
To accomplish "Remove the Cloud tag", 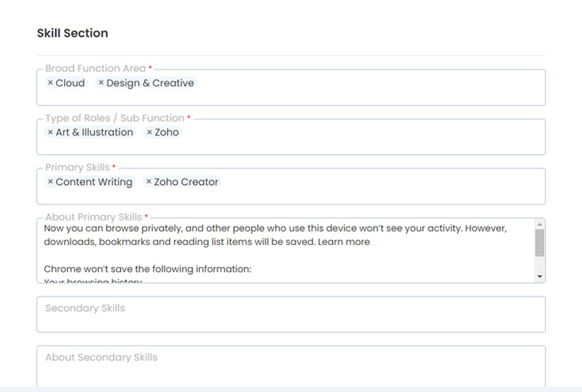I will [x=51, y=83].
